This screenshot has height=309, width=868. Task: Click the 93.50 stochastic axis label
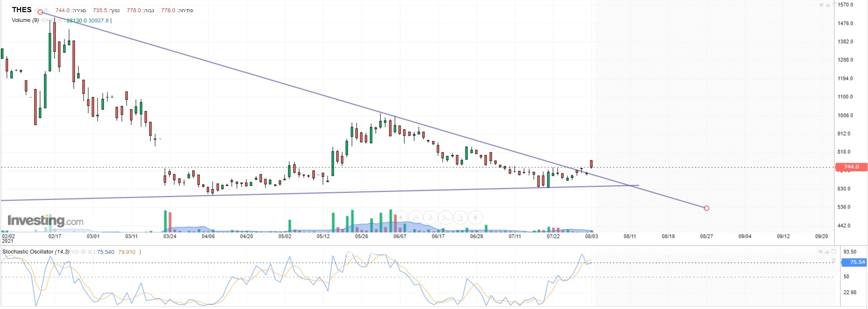point(850,252)
